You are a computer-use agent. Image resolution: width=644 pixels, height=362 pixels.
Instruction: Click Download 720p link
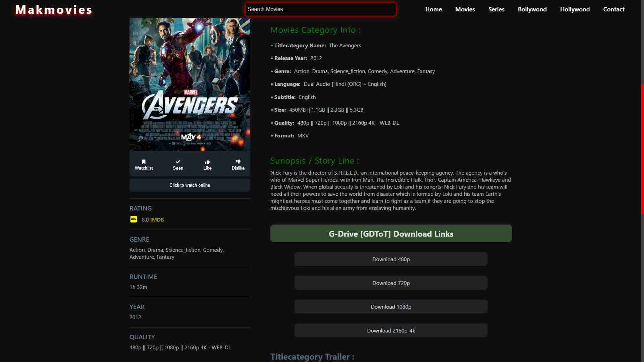(x=390, y=283)
